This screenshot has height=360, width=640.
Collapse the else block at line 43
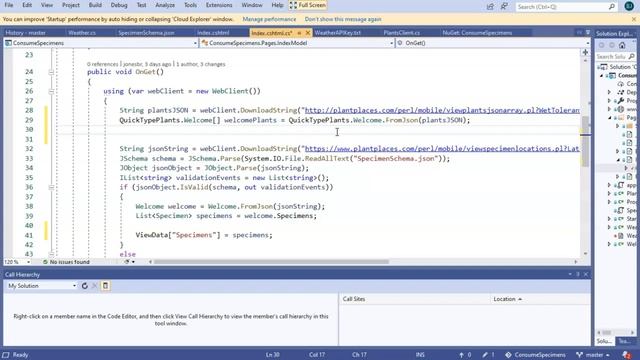[51, 254]
